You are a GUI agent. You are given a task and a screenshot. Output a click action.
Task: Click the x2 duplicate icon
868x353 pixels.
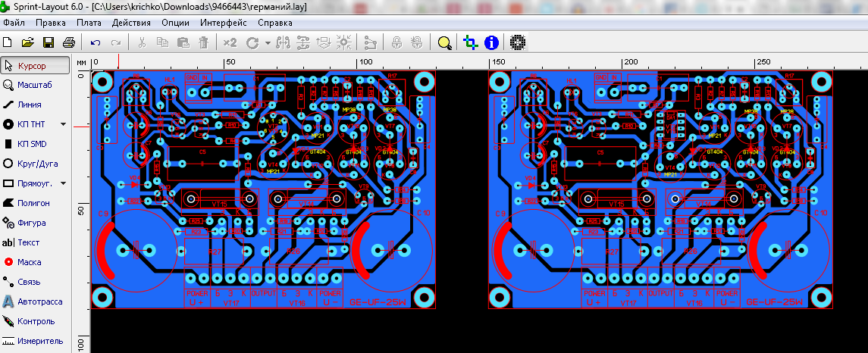pyautogui.click(x=230, y=42)
